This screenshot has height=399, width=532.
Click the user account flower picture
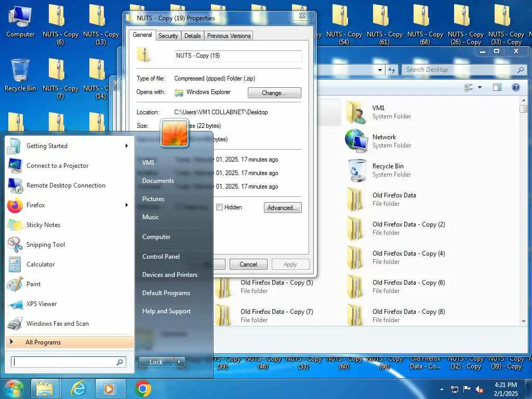(x=175, y=134)
